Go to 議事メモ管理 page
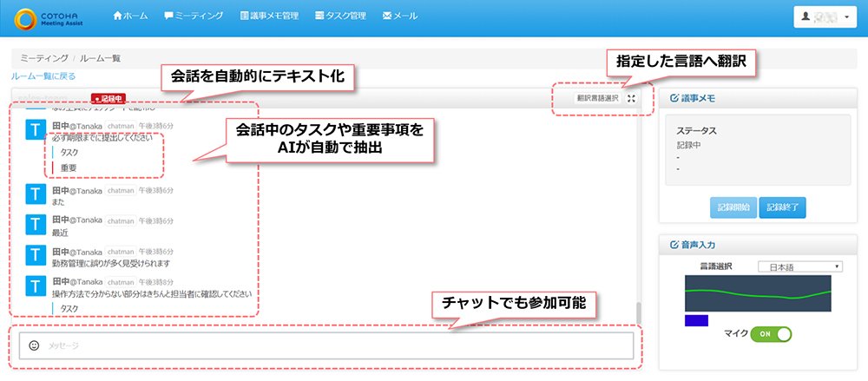868x381 pixels. point(270,16)
